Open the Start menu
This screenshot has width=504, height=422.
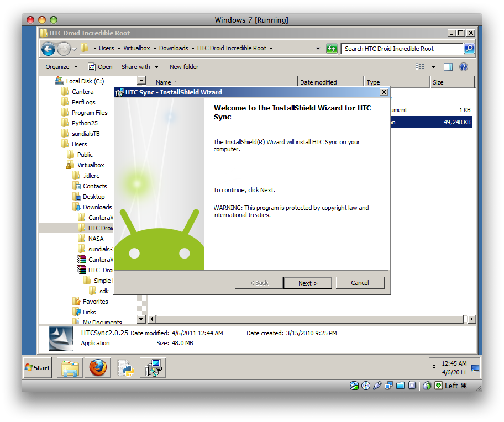(x=38, y=368)
